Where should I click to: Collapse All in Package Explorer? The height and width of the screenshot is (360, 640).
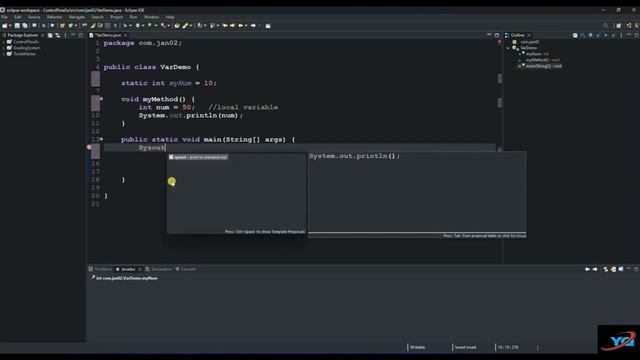pos(50,35)
